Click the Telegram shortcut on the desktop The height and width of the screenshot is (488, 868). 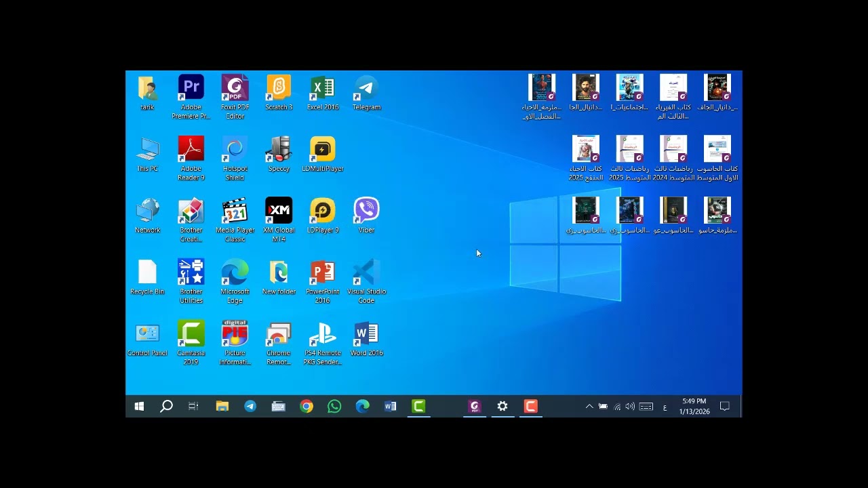(366, 93)
